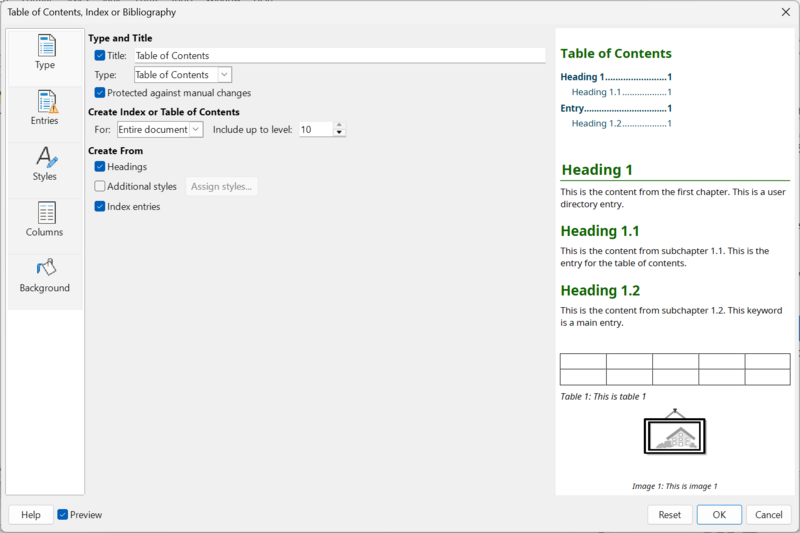
Task: Click the Create Index or Table of Contents heading
Action: point(164,112)
